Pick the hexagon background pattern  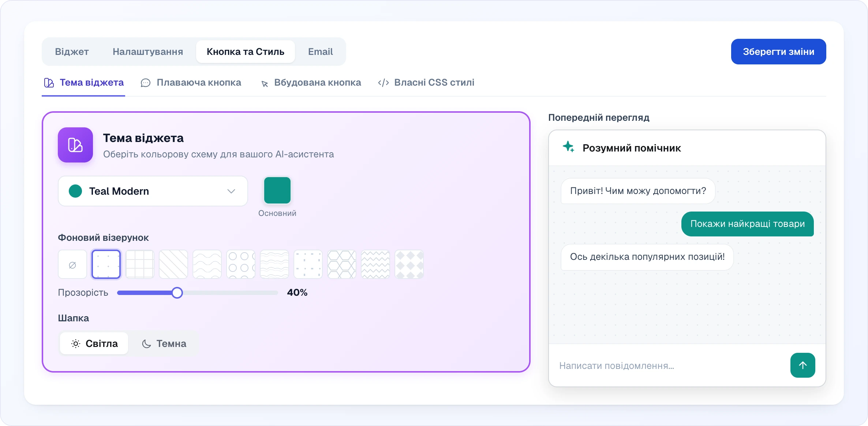[342, 264]
